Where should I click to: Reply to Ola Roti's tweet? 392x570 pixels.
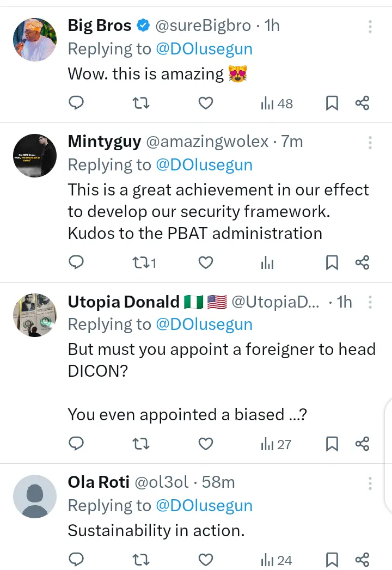click(x=77, y=559)
